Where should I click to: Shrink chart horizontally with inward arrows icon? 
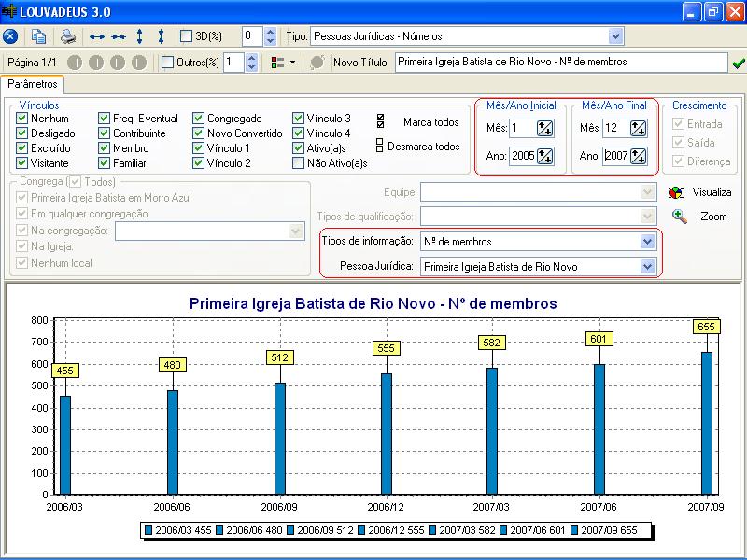pos(119,36)
